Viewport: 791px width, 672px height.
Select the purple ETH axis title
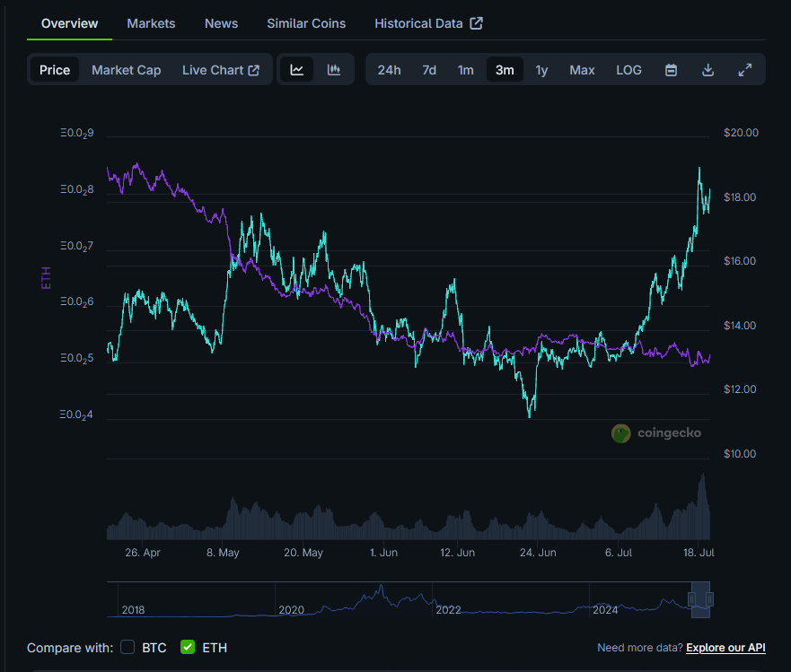[x=46, y=278]
